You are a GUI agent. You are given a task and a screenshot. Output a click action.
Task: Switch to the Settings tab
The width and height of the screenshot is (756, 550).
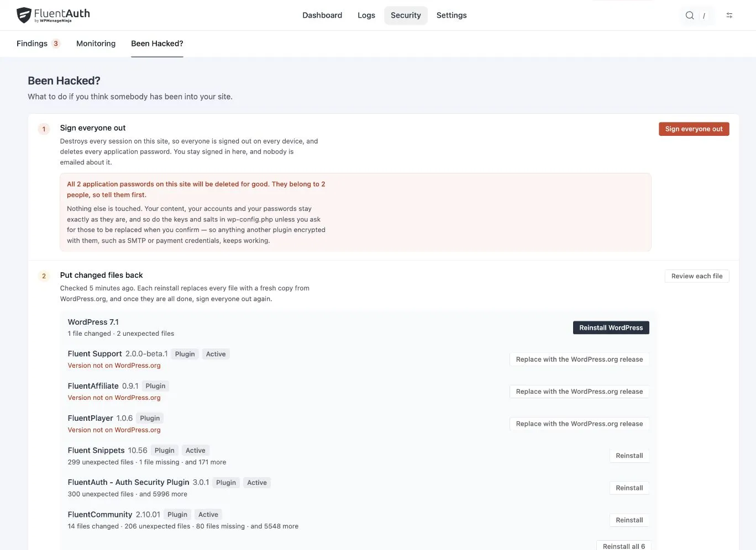452,15
